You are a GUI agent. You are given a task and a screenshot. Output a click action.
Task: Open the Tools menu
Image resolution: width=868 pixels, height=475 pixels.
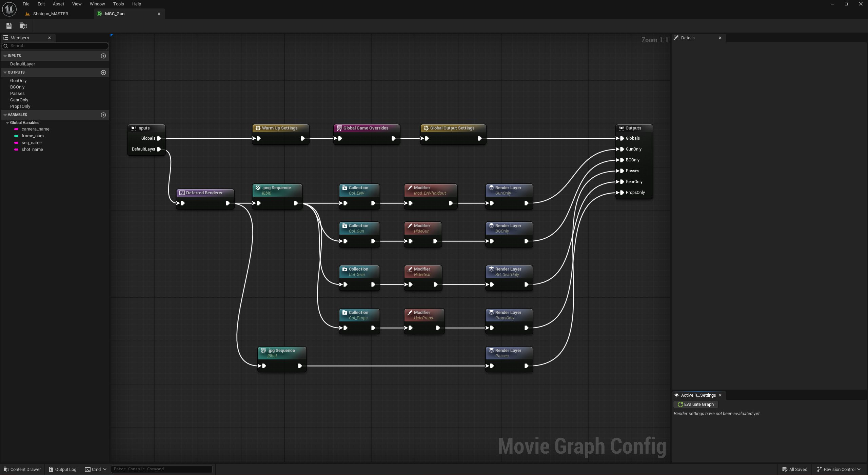pyautogui.click(x=118, y=4)
